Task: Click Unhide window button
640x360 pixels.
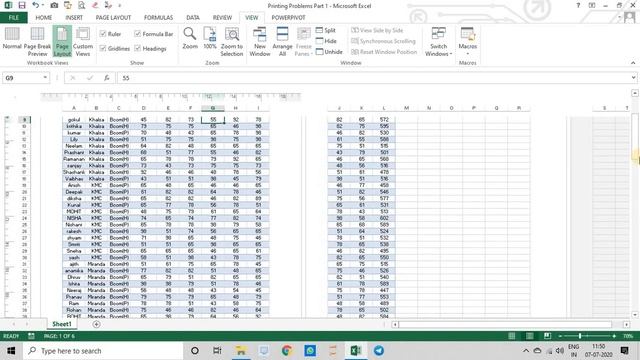Action: click(x=329, y=52)
